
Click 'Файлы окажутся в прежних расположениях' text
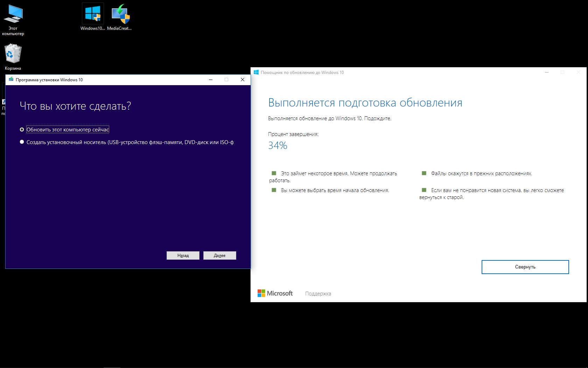click(x=482, y=173)
